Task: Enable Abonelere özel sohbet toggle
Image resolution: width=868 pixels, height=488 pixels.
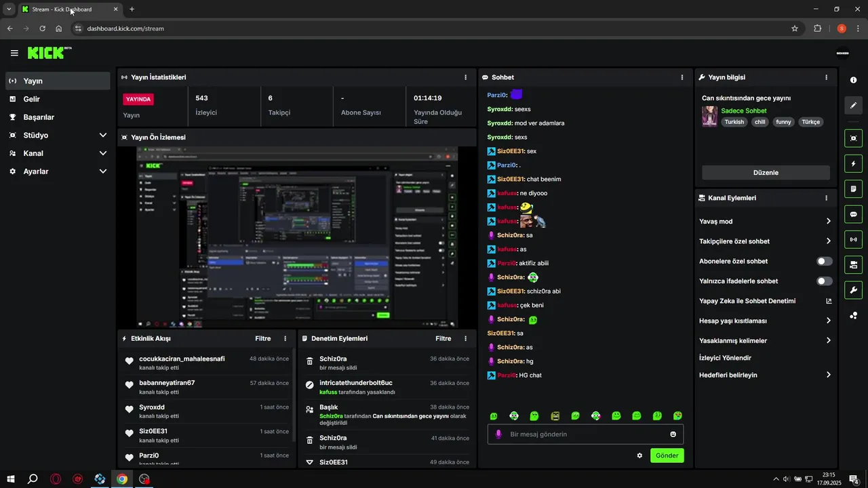Action: point(825,261)
